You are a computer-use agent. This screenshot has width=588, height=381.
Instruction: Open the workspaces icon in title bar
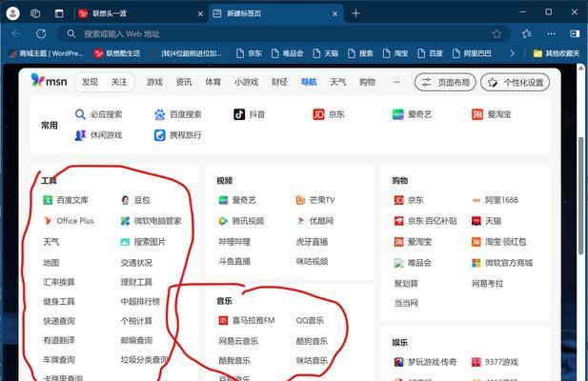click(35, 13)
